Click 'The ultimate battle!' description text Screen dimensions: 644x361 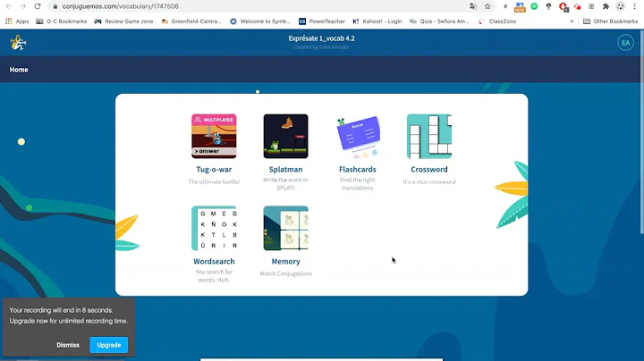214,181
